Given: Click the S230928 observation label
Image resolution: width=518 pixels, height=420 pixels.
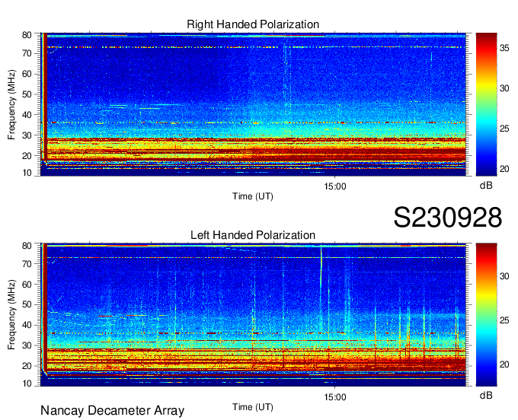Looking at the screenshot, I should [x=448, y=218].
